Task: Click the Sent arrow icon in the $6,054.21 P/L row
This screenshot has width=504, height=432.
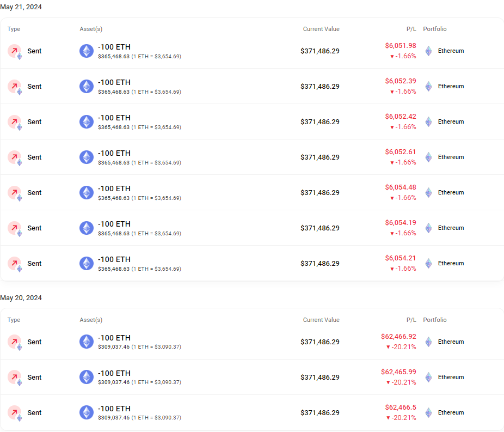Action: 14,263
